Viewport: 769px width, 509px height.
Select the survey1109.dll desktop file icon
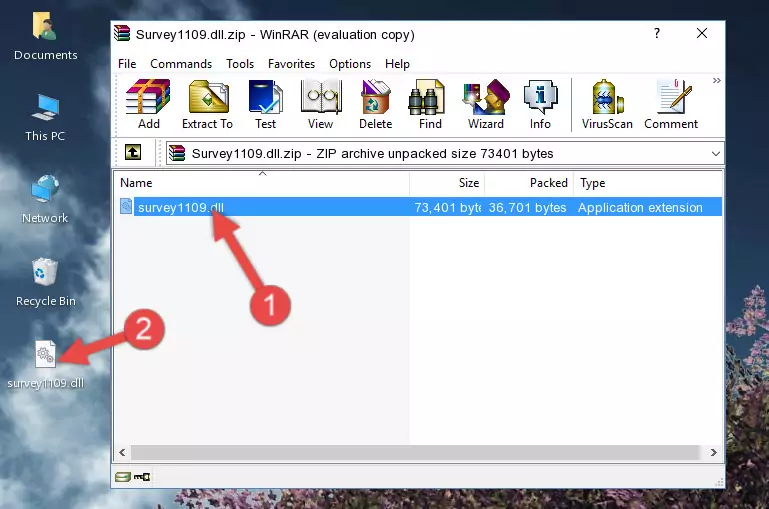click(46, 365)
